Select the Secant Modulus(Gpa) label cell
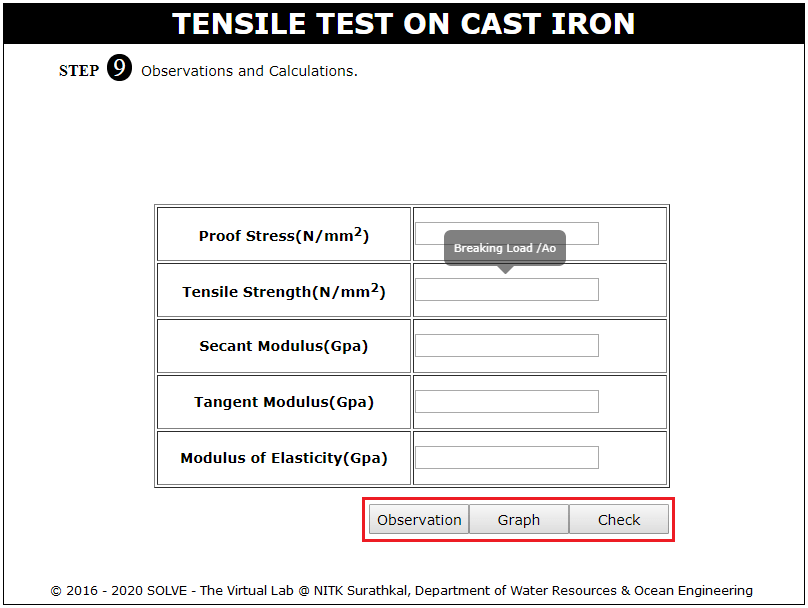The image size is (808, 608). (x=284, y=346)
